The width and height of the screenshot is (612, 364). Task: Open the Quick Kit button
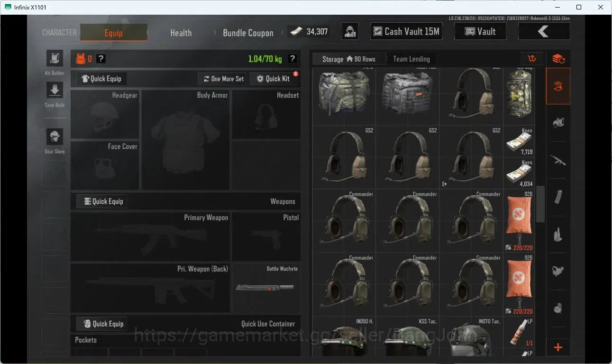(x=274, y=79)
